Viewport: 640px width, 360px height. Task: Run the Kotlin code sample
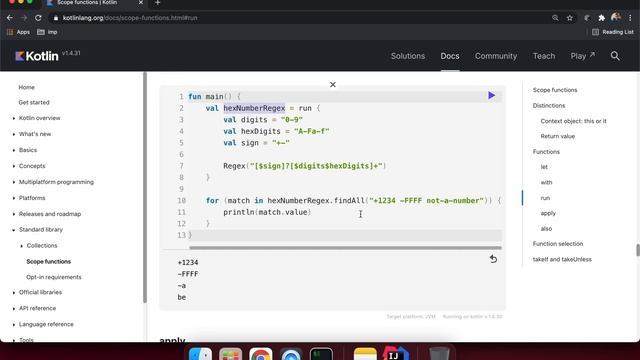[491, 96]
